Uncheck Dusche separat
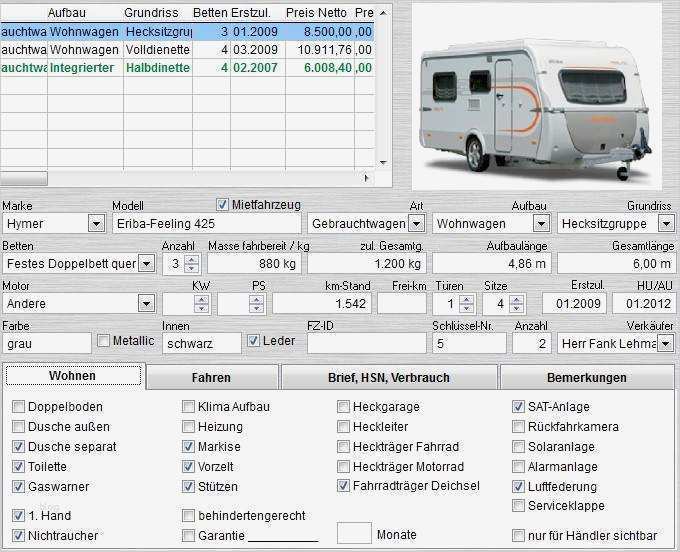This screenshot has height=552, width=680. [18, 447]
